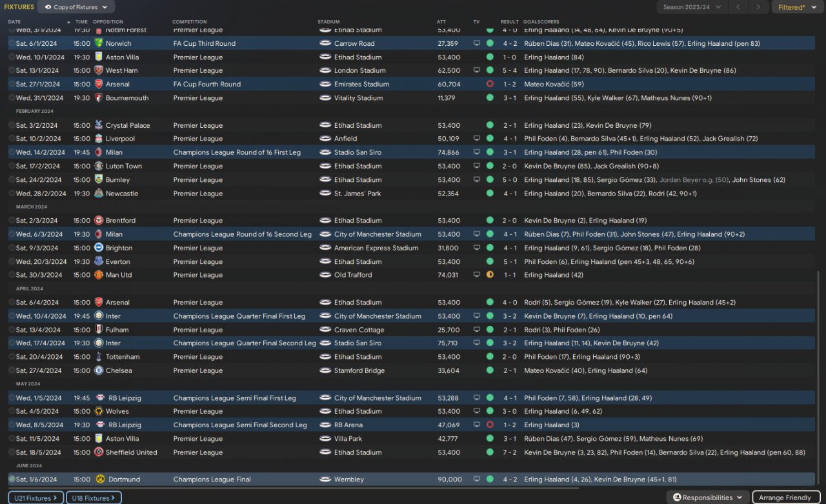Image resolution: width=826 pixels, height=504 pixels.
Task: Click the Brighton club badge
Action: coord(99,248)
